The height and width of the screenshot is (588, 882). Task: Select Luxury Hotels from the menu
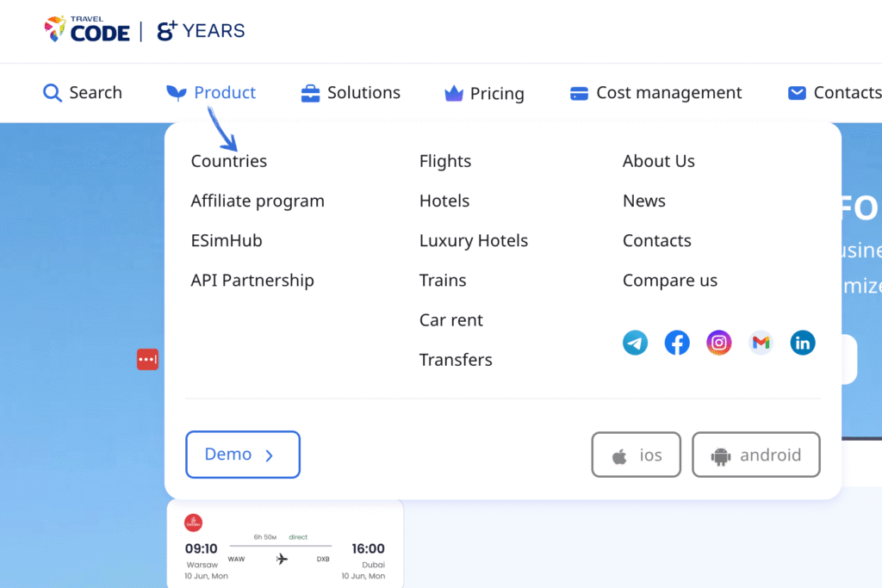473,240
